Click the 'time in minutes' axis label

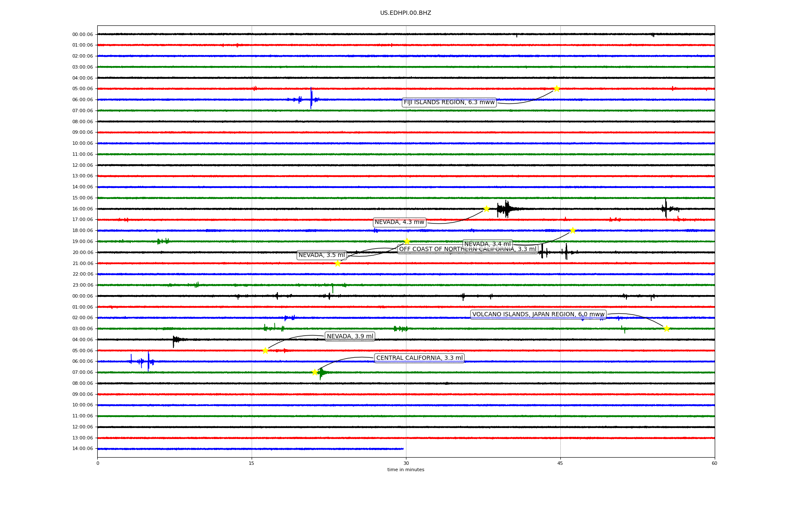tap(406, 470)
